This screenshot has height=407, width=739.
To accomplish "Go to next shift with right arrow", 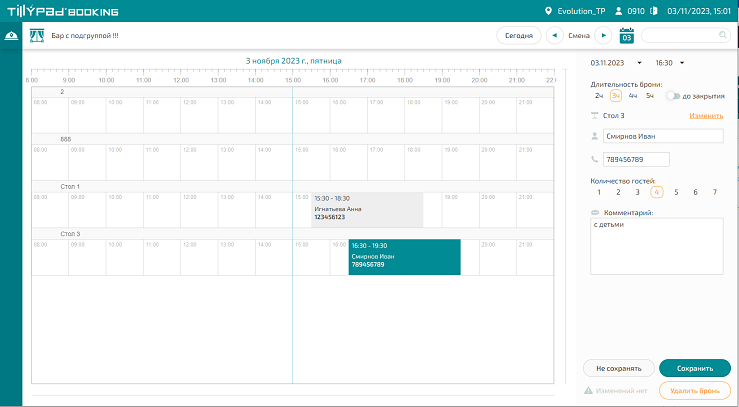I will [603, 35].
